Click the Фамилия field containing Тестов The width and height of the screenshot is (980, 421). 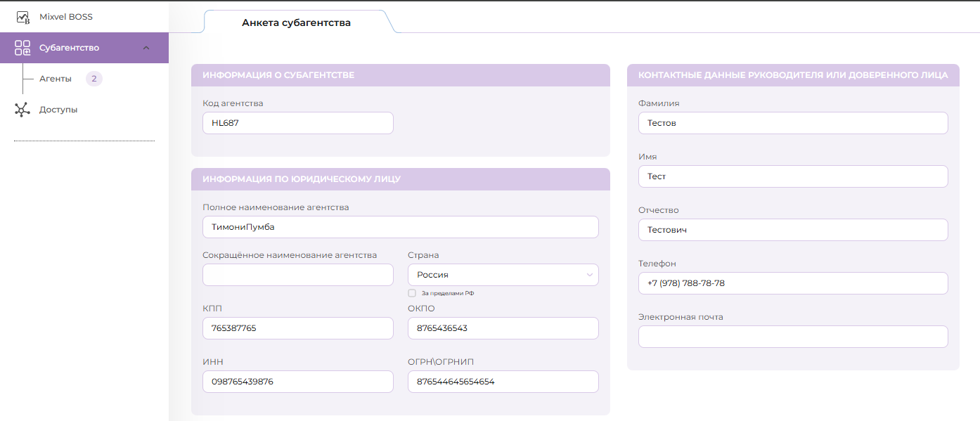792,123
